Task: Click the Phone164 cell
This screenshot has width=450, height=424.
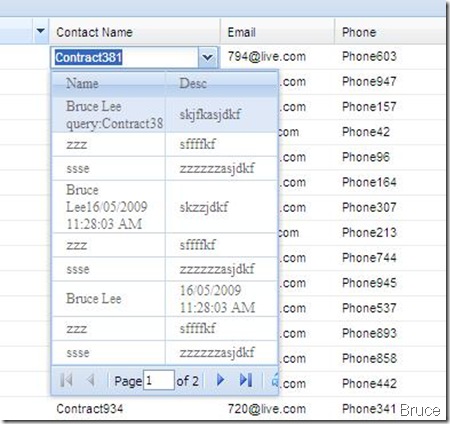Action: point(390,182)
